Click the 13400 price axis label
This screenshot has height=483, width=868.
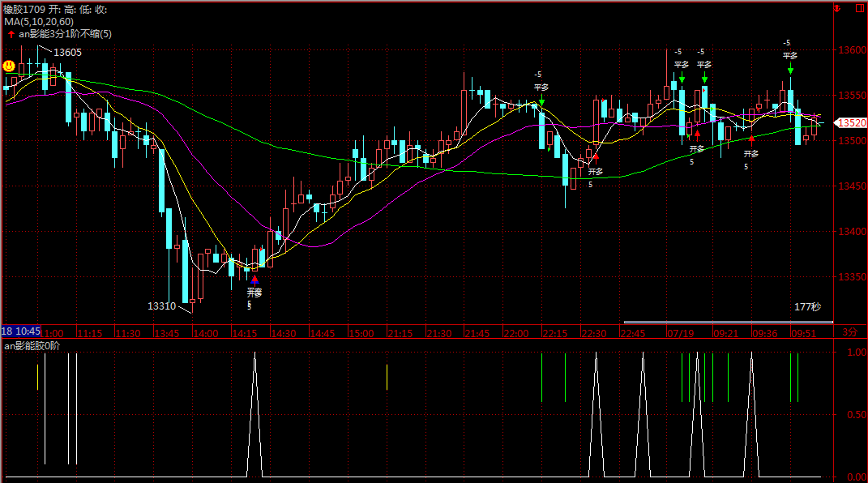click(x=852, y=231)
